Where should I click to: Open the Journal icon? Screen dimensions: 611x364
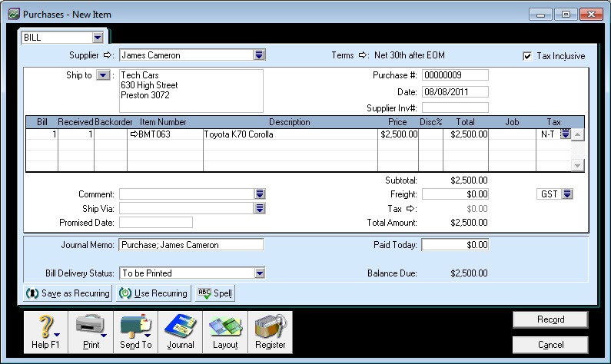181,332
